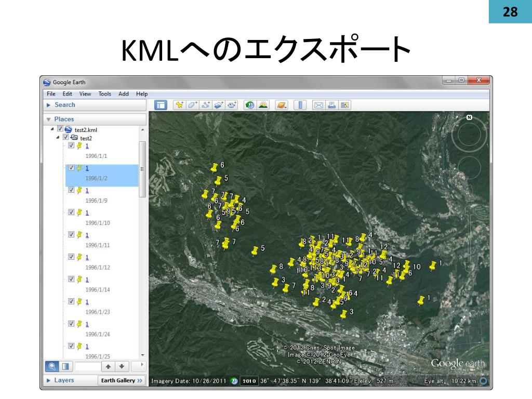Uncheck the test2 folder checkbox
The width and height of the screenshot is (532, 399).
tap(66, 137)
